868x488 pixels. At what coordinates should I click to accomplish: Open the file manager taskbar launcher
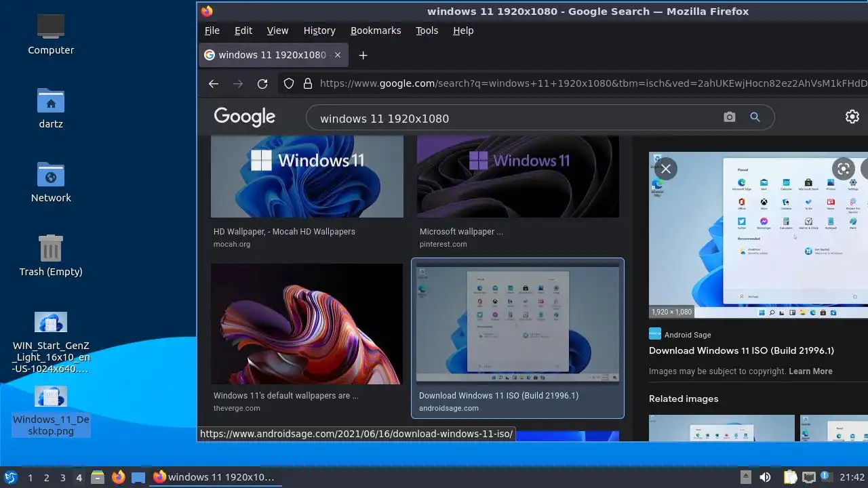tap(98, 477)
